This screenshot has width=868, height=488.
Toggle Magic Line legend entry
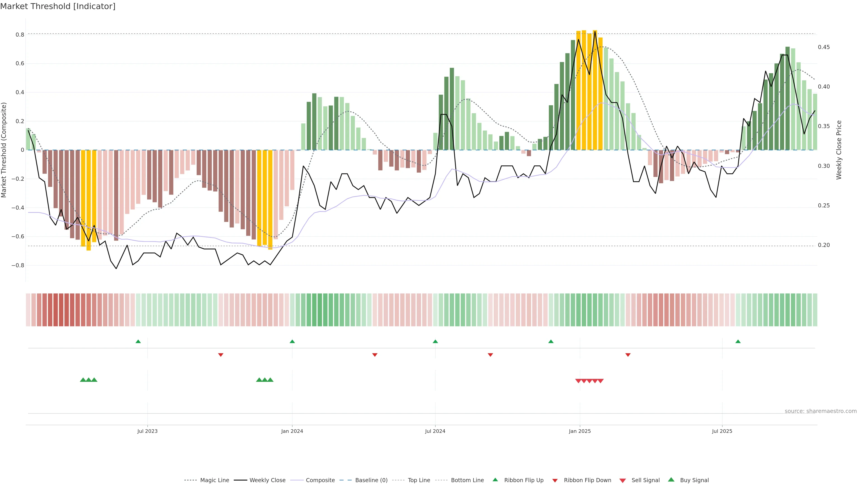coord(214,480)
